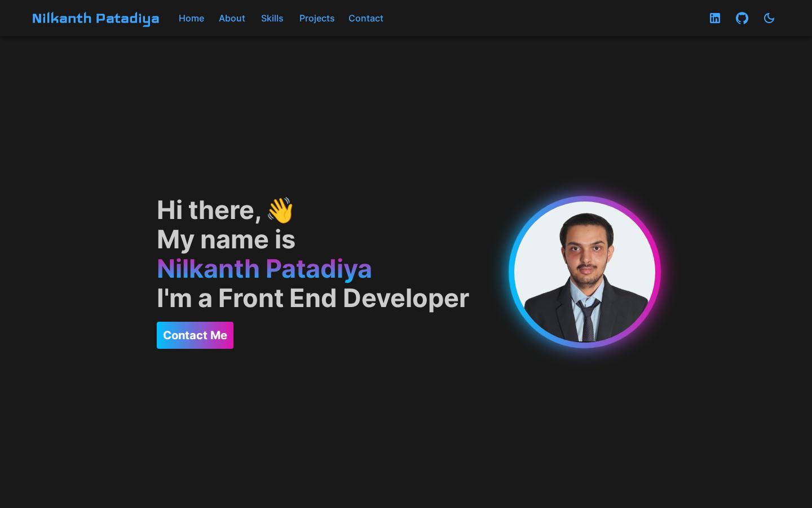The height and width of the screenshot is (508, 812).
Task: Open the LinkedIn profile icon
Action: (x=715, y=18)
